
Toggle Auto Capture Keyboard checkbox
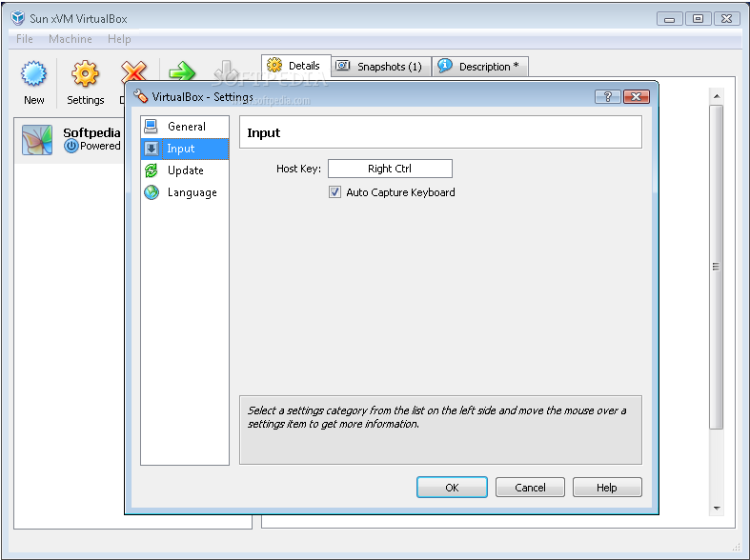point(334,192)
